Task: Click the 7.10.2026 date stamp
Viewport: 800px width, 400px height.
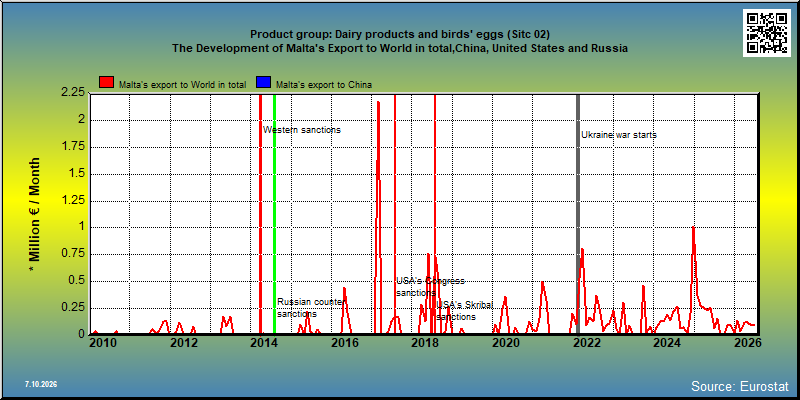Action: 41,384
